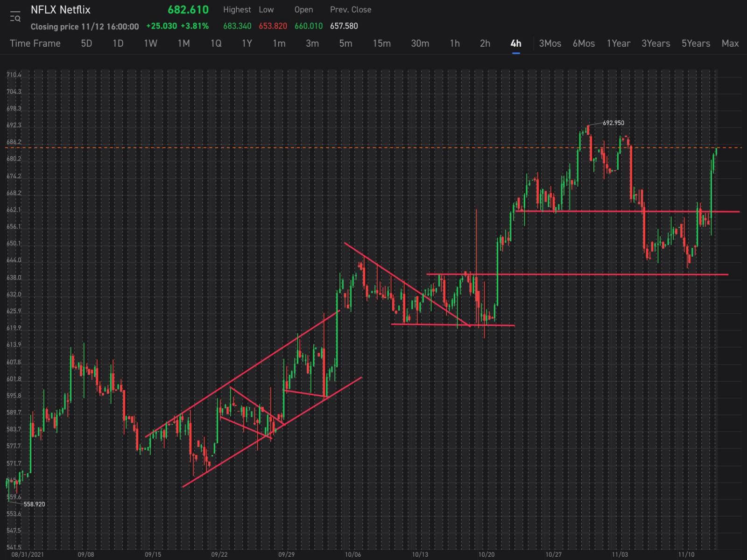Switch to the 1M time frame

tap(183, 43)
